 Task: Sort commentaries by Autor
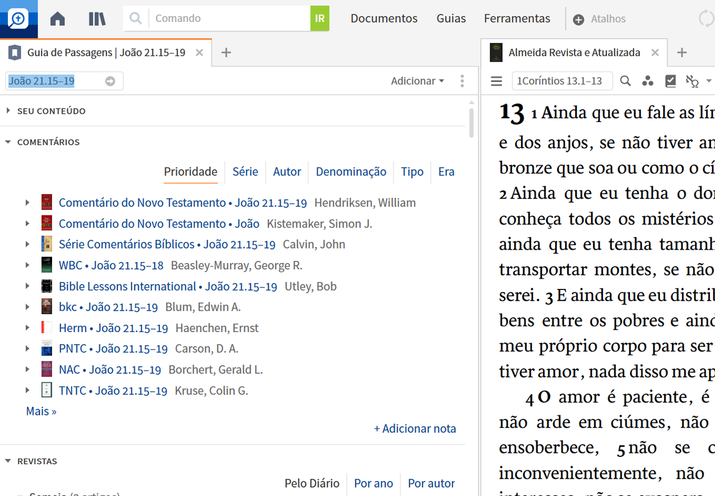287,172
